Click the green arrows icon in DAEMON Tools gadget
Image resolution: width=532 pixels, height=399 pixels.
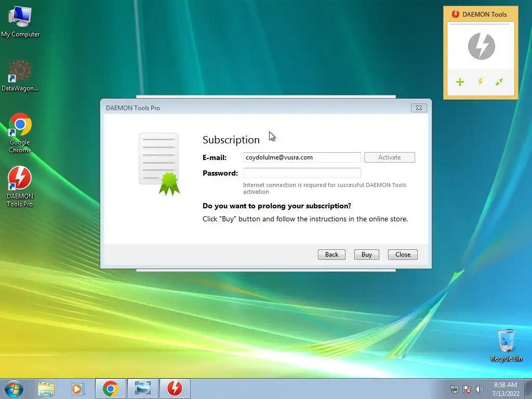(499, 82)
